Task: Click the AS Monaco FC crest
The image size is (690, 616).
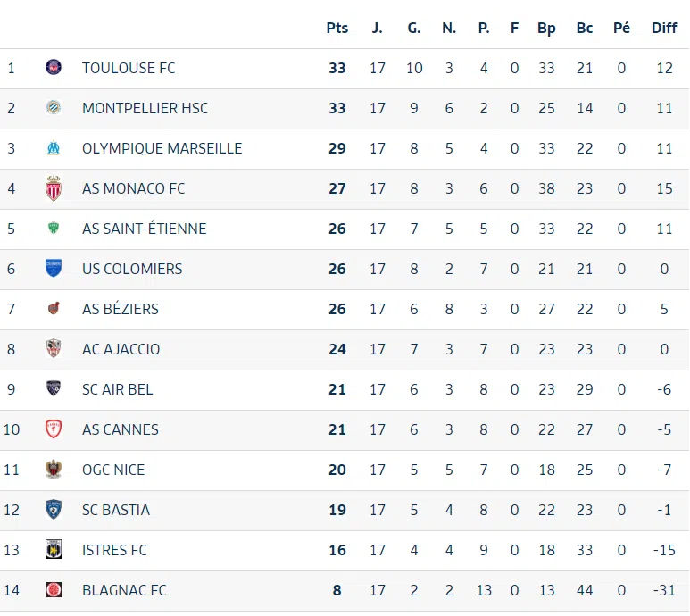Action: (54, 188)
